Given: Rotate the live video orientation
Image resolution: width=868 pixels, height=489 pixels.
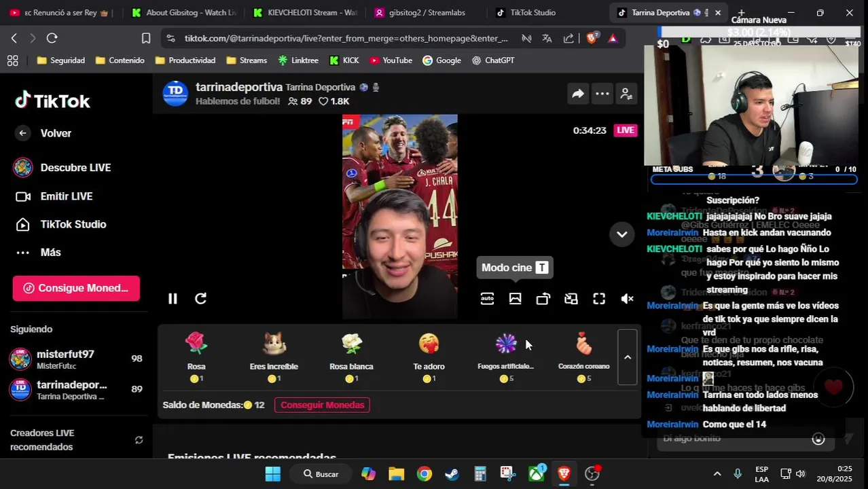Looking at the screenshot, I should (x=543, y=299).
